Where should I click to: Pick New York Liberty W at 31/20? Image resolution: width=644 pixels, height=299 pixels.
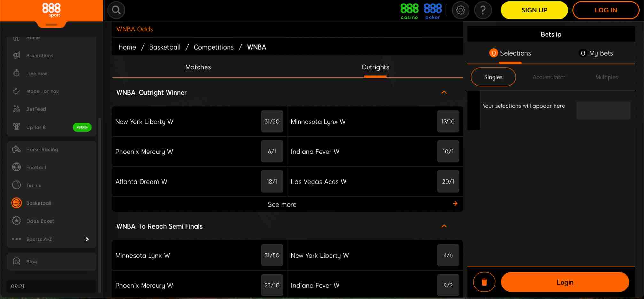click(272, 122)
